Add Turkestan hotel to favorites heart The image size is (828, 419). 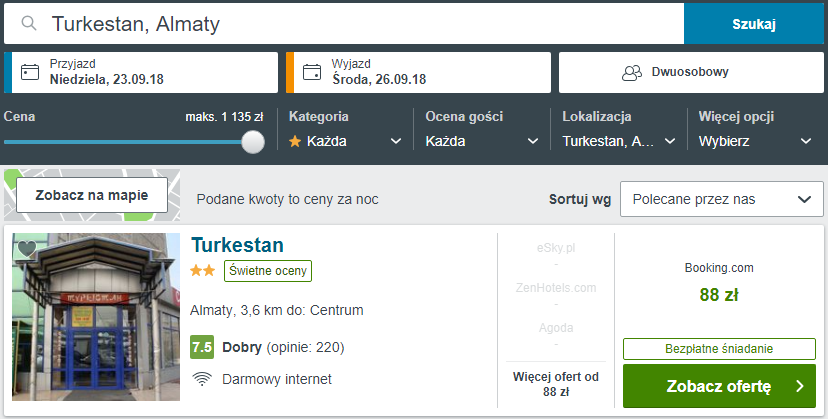27,248
